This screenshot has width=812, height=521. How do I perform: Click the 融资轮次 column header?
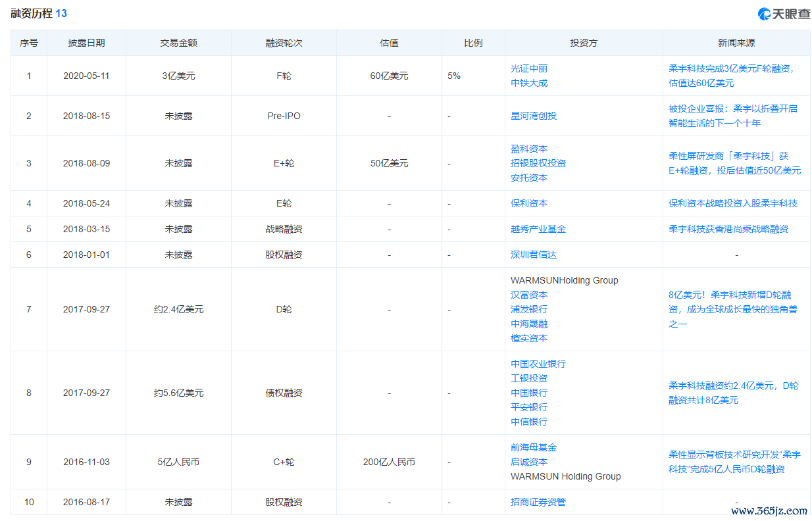(284, 43)
